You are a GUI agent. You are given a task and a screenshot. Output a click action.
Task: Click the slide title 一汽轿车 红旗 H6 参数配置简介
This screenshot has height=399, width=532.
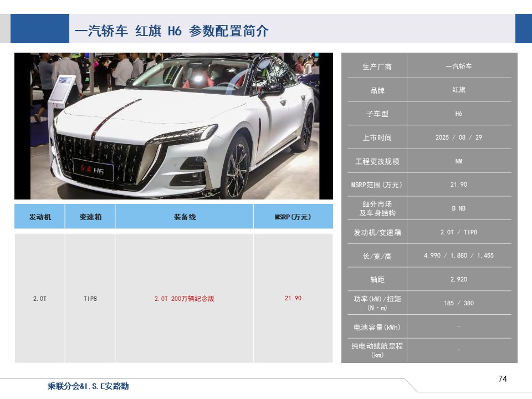tap(172, 31)
